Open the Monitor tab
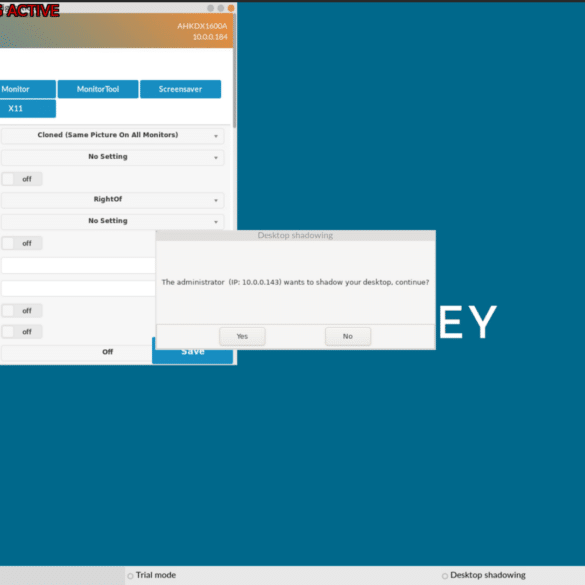 point(27,89)
